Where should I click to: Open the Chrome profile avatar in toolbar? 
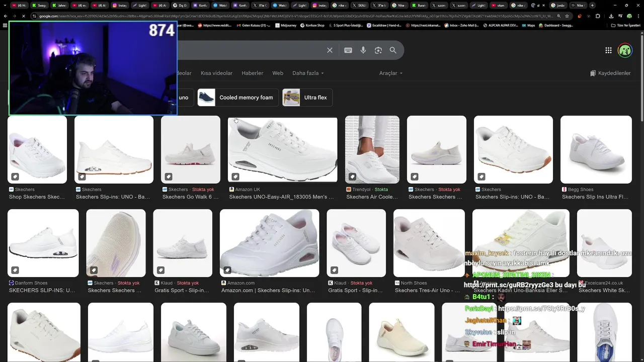[x=629, y=16]
